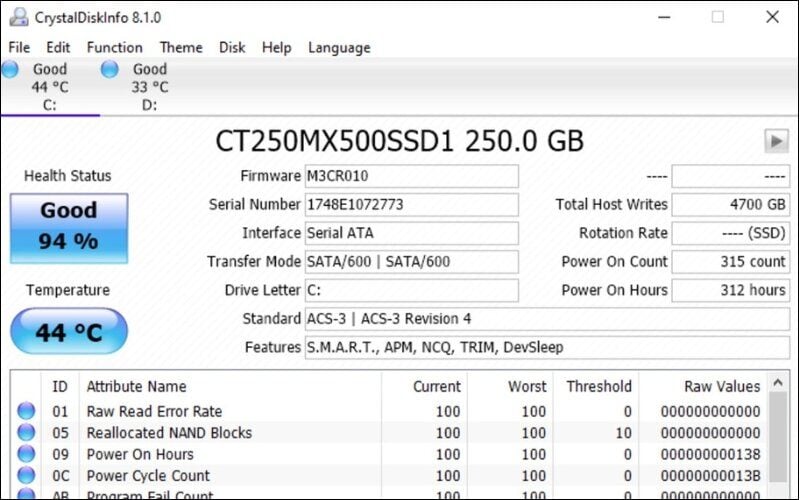Open the Theme menu
This screenshot has height=500, width=800.
pos(181,47)
